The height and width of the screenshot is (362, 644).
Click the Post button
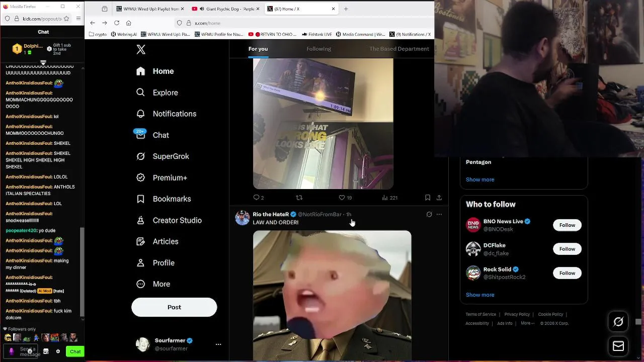(174, 307)
